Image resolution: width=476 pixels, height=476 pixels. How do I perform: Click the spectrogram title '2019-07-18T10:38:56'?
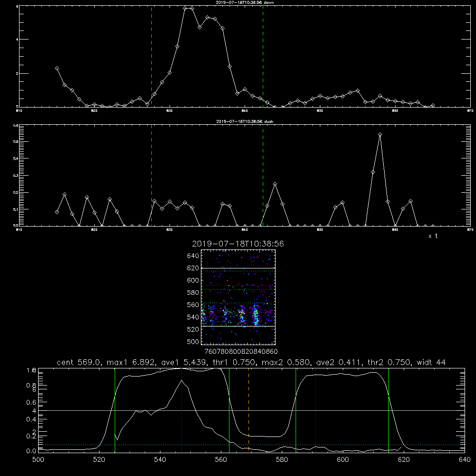coord(238,244)
